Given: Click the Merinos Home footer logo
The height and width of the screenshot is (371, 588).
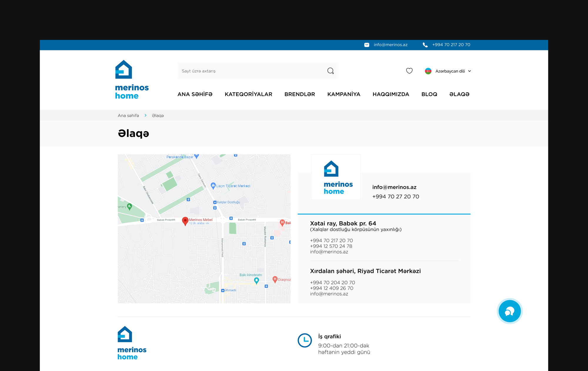Looking at the screenshot, I should coord(132,343).
